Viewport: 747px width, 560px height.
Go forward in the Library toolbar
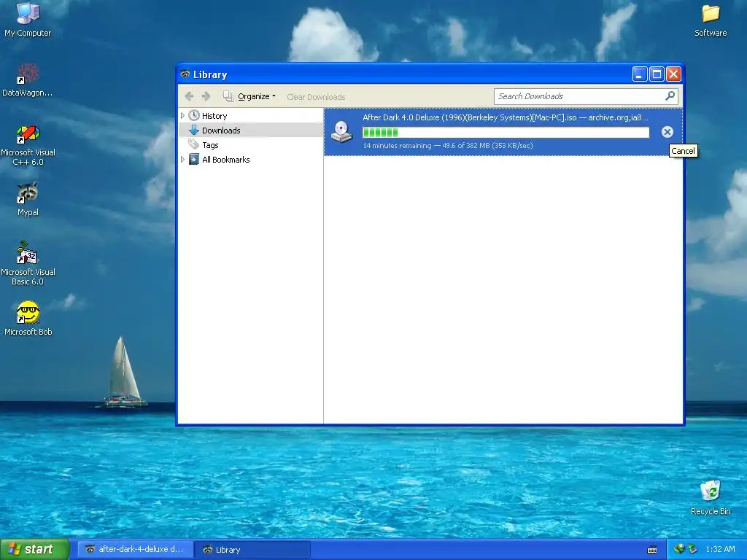(x=206, y=96)
